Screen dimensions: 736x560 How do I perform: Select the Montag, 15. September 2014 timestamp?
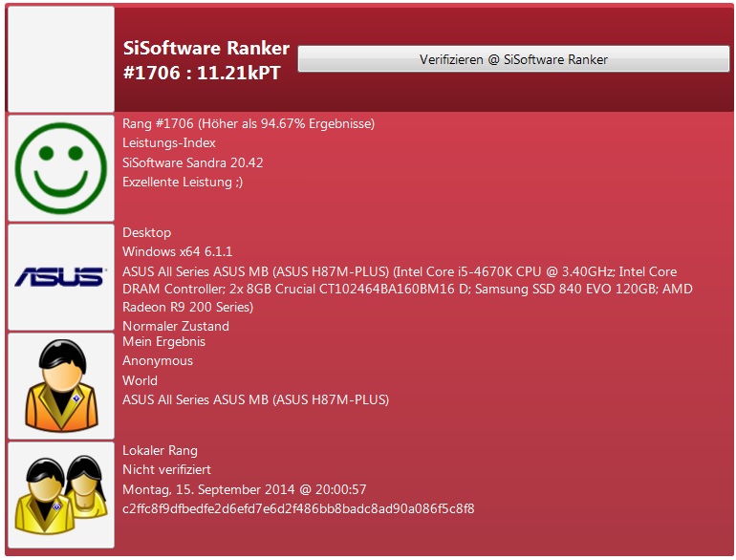point(244,489)
